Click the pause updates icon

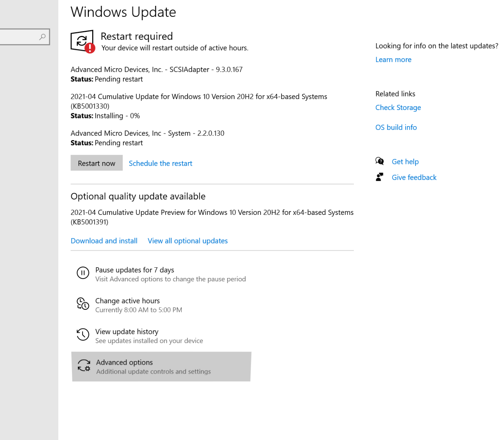click(x=83, y=273)
